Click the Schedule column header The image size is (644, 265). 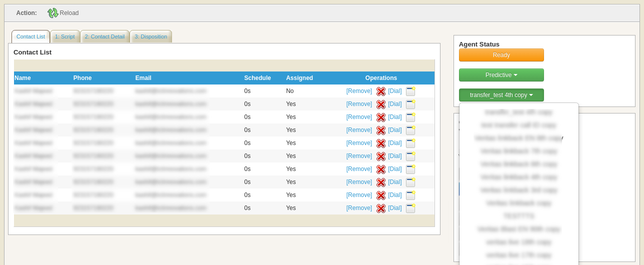click(x=257, y=78)
